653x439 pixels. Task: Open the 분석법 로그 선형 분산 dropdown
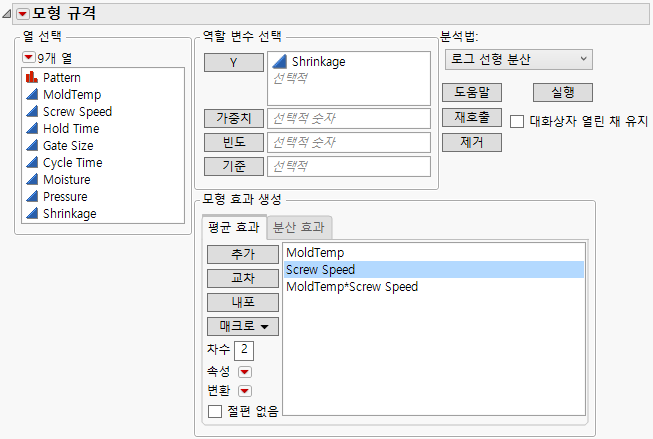tap(518, 60)
